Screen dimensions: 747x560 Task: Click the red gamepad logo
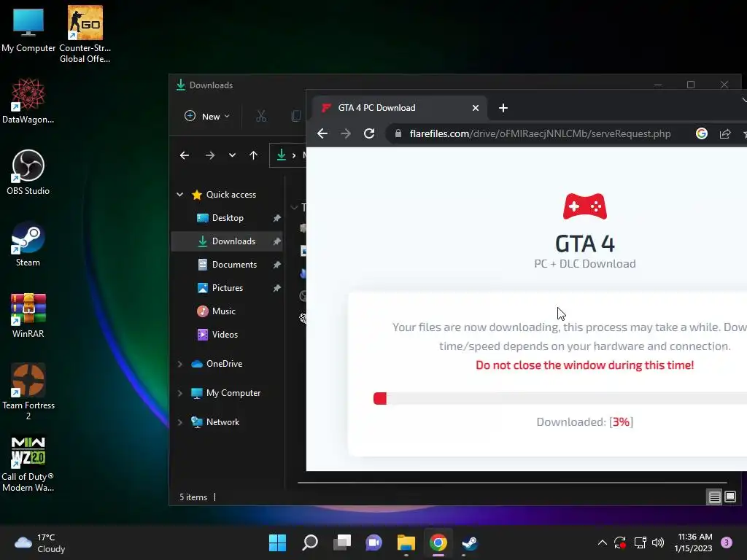pyautogui.click(x=584, y=206)
